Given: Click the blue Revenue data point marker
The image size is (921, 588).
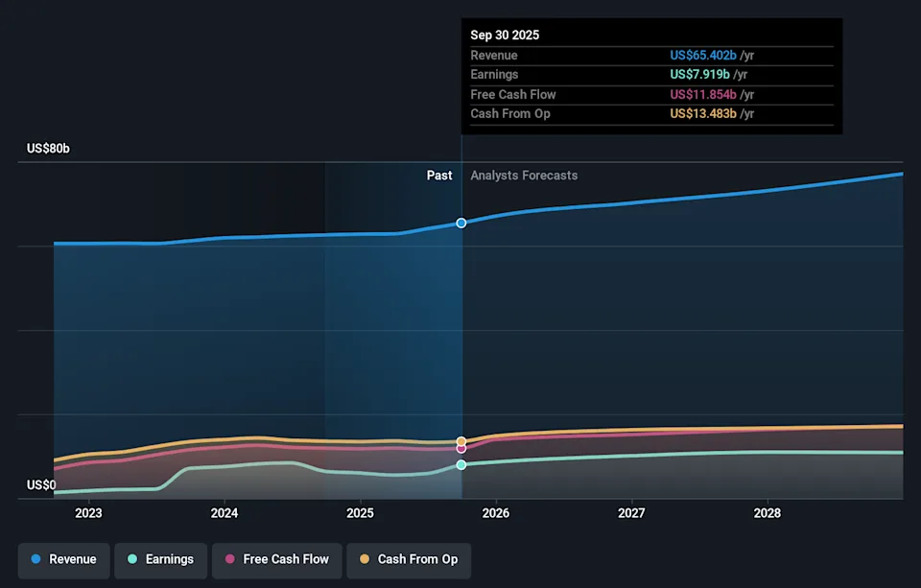Looking at the screenshot, I should coord(461,223).
